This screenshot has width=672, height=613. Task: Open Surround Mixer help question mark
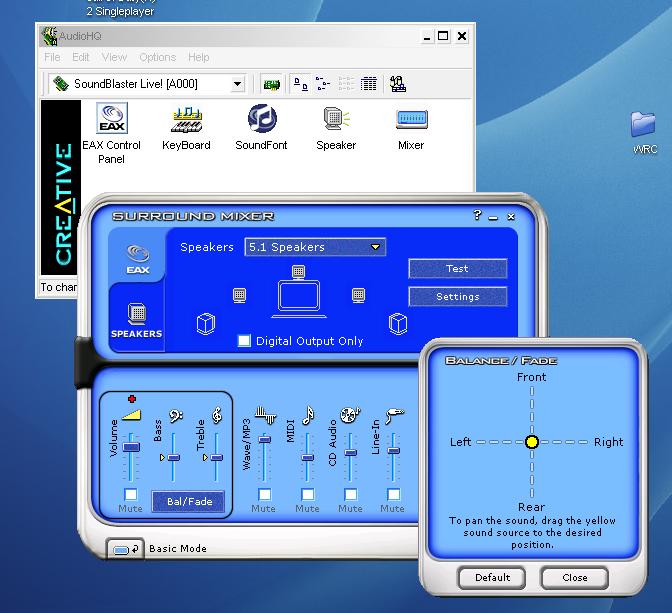[x=477, y=215]
